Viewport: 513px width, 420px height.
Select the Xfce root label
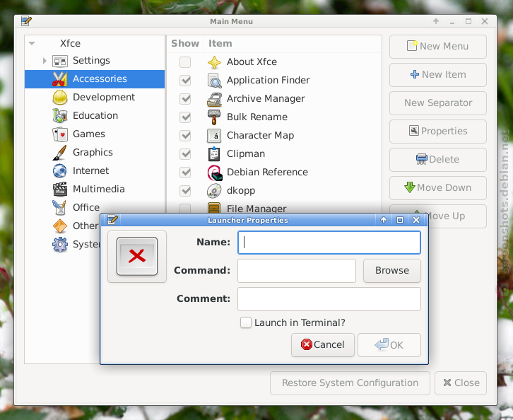[71, 44]
